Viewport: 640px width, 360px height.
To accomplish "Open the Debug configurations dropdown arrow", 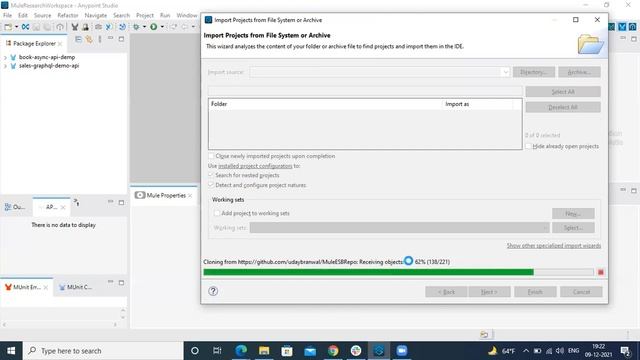I will [144, 27].
